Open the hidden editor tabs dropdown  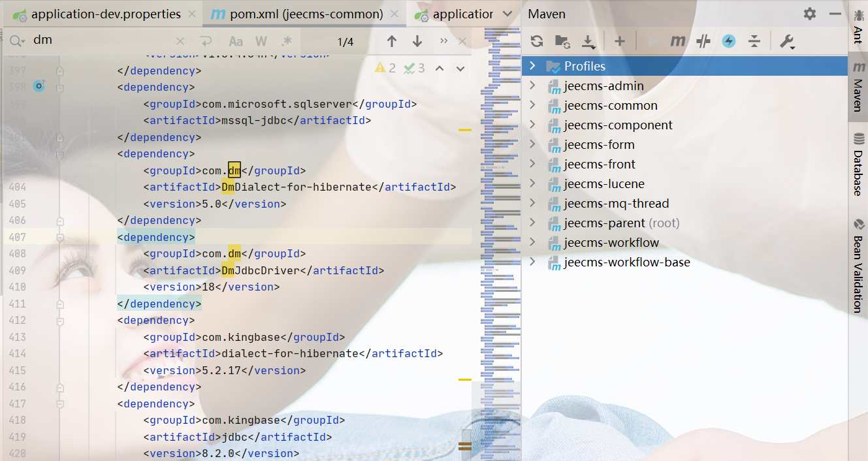click(508, 14)
